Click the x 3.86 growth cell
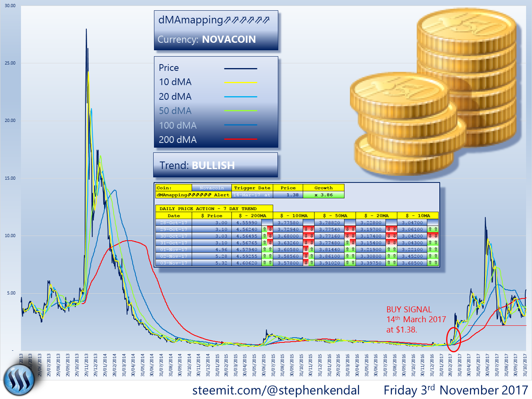This screenshot has height=399, width=532. (x=323, y=195)
